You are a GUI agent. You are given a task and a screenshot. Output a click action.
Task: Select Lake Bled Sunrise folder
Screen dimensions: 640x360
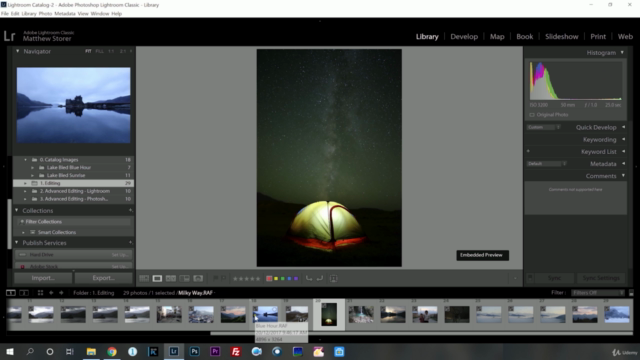click(73, 175)
